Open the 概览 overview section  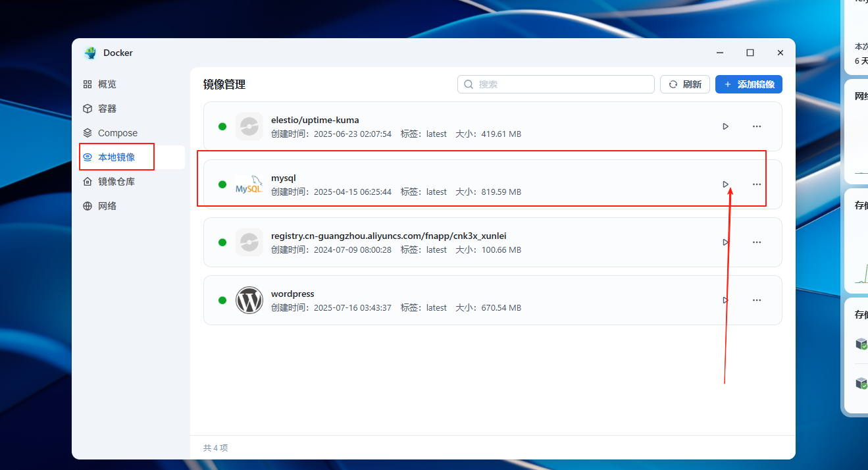(132, 84)
